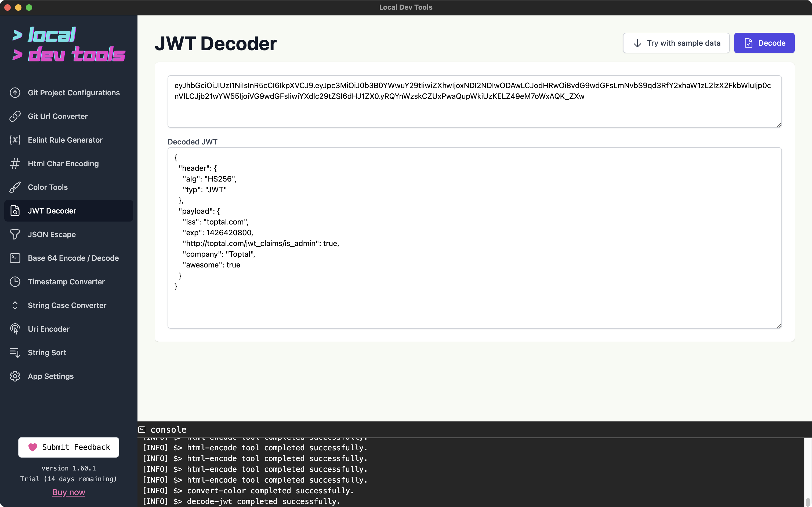Click Try with sample data
This screenshot has width=812, height=507.
tap(676, 43)
